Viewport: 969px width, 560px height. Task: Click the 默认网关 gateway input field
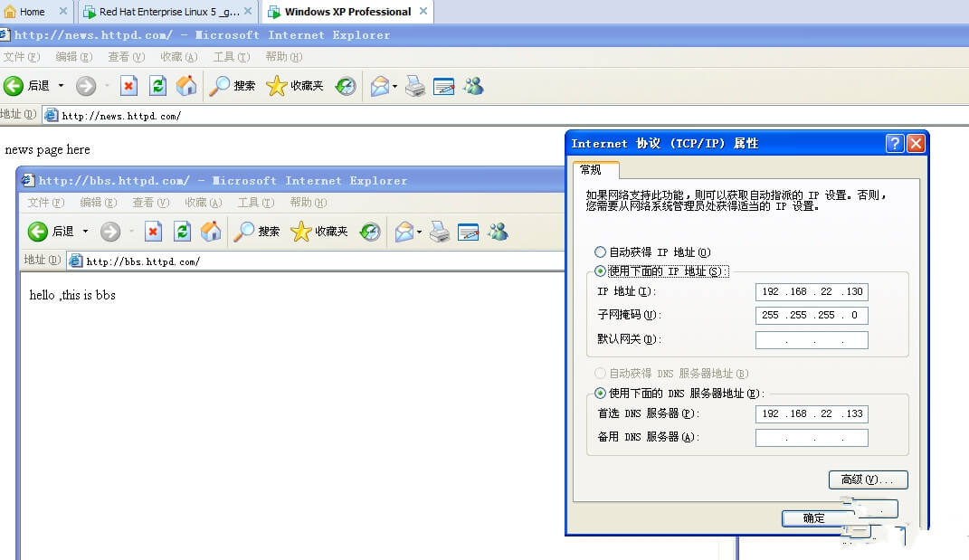812,340
